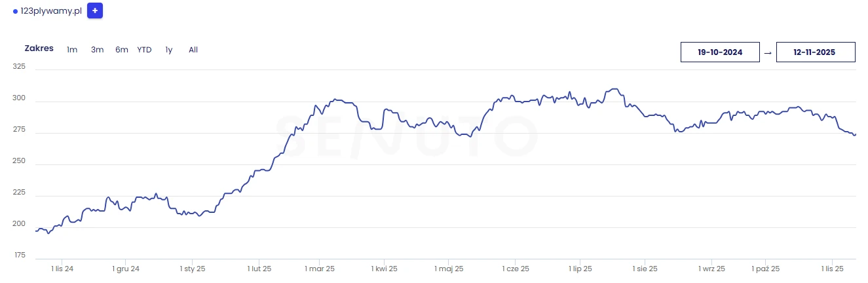
Task: Show the All time range
Action: (193, 50)
